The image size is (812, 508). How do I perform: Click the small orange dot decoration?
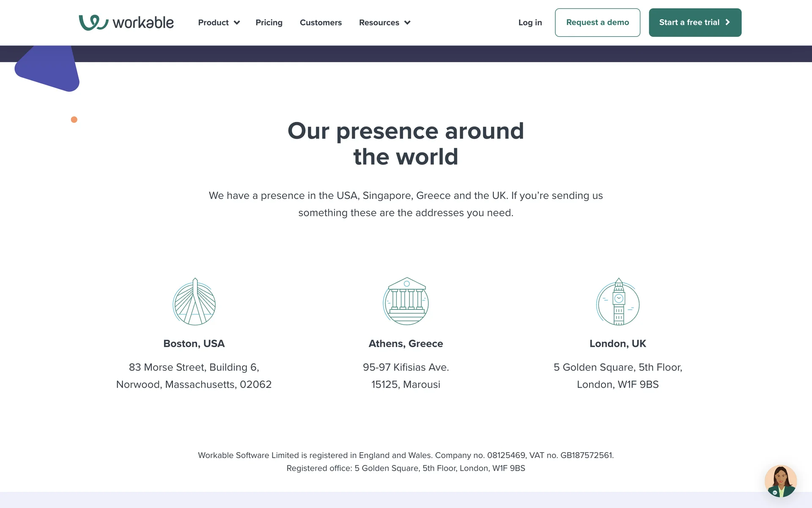pyautogui.click(x=74, y=120)
